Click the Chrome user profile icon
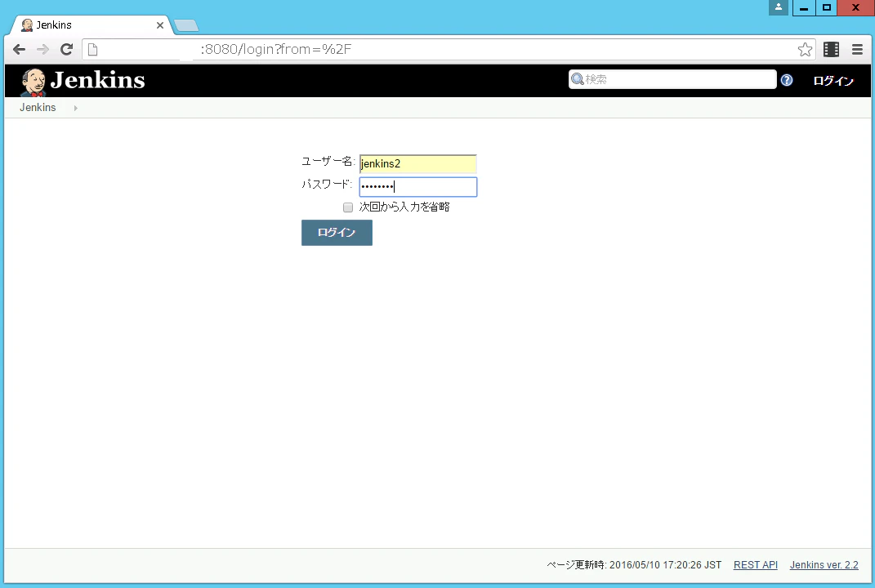Viewport: 875px width, 588px height. (778, 8)
